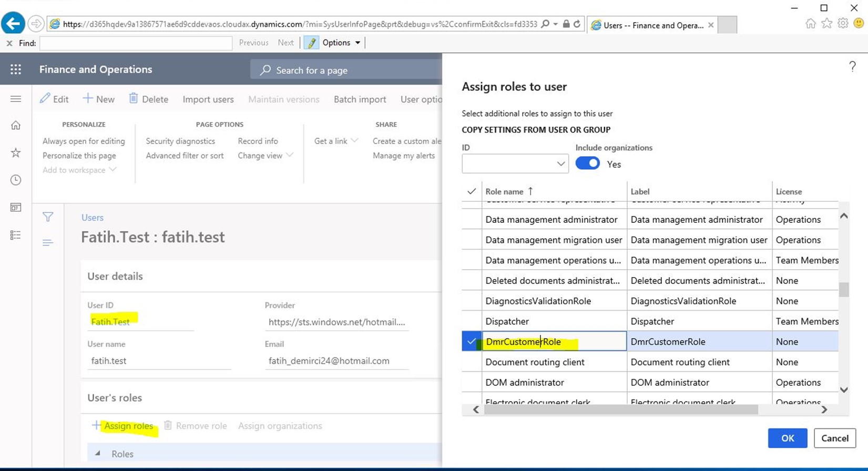Viewport: 868px width, 471px height.
Task: Open Workspaces icon in left sidebar
Action: 16,208
